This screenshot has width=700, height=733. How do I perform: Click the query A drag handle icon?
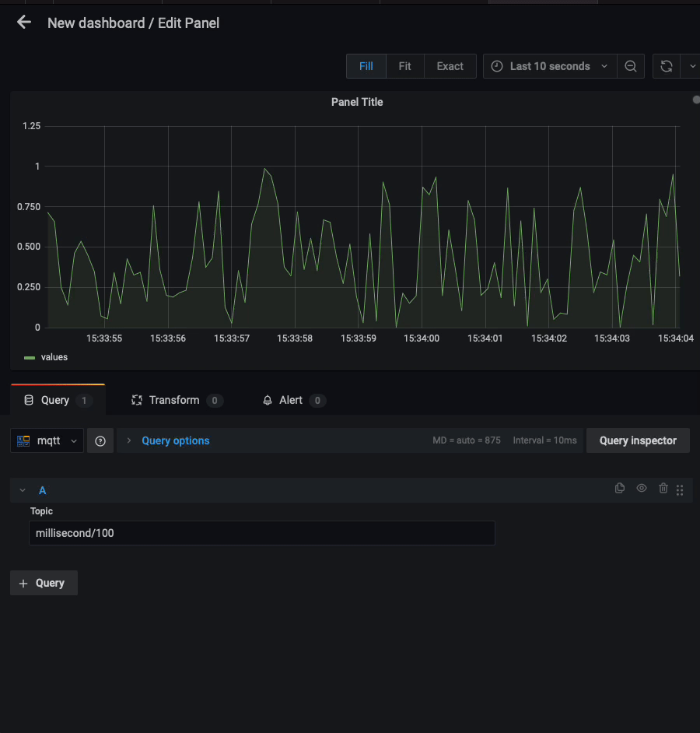point(680,490)
